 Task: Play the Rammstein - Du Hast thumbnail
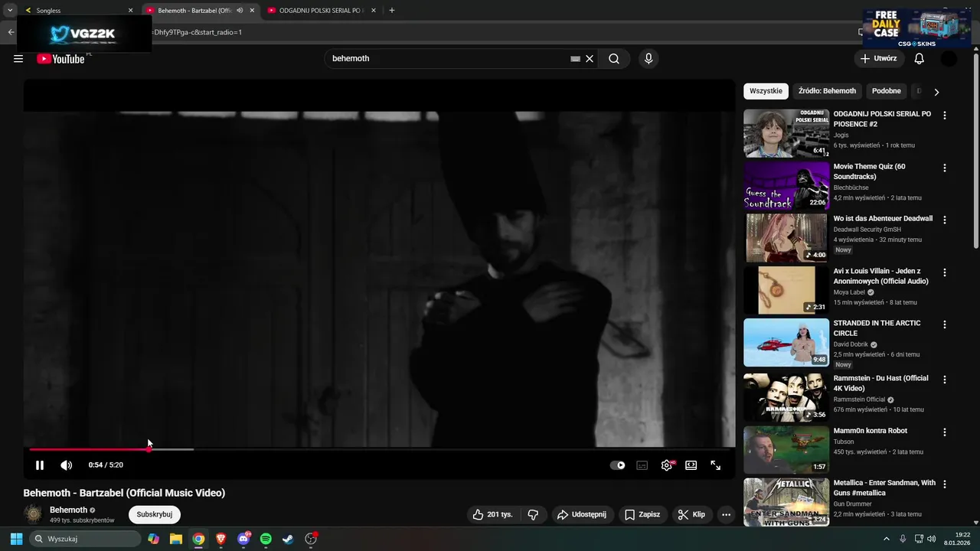point(786,397)
